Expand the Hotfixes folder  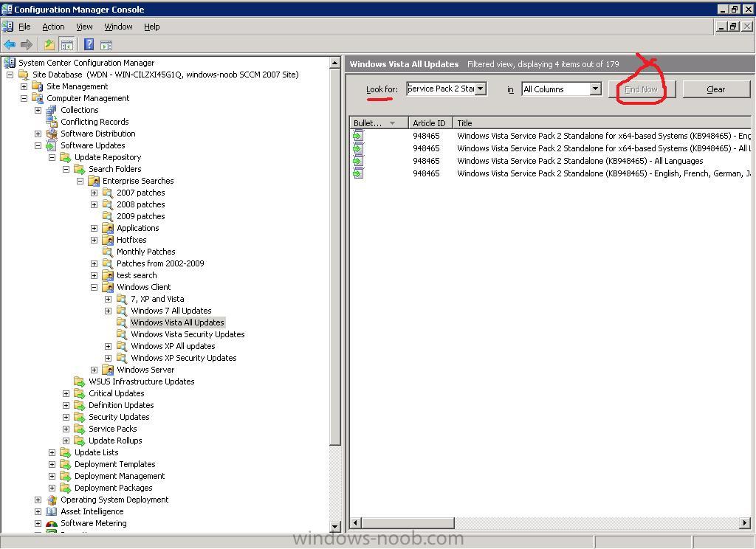94,240
